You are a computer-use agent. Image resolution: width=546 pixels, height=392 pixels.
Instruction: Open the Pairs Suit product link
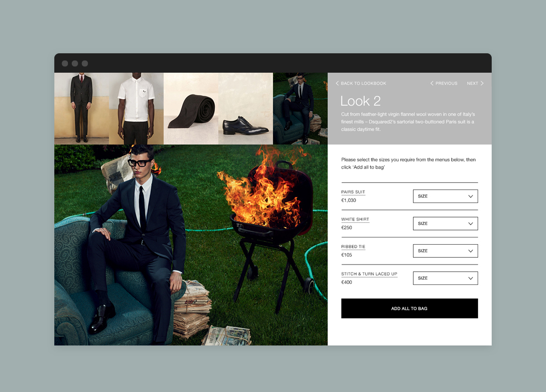(x=353, y=192)
